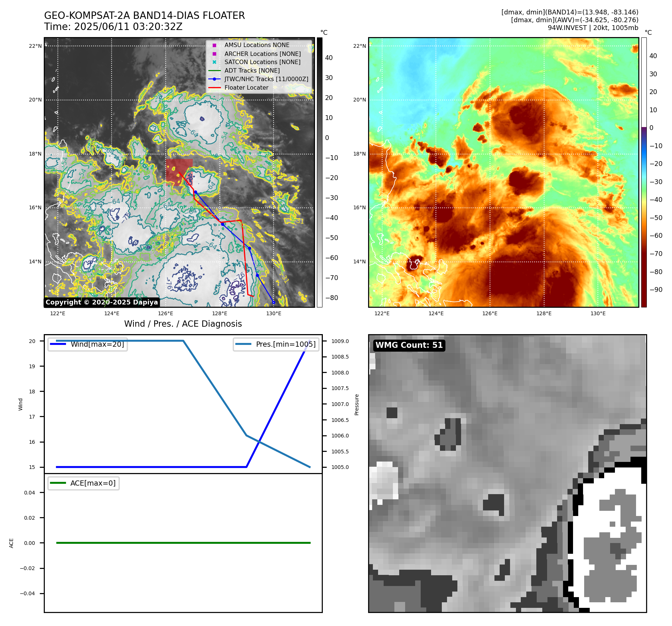Click the grayscale temperature colorbar
The width and height of the screenshot is (672, 626).
pos(320,172)
